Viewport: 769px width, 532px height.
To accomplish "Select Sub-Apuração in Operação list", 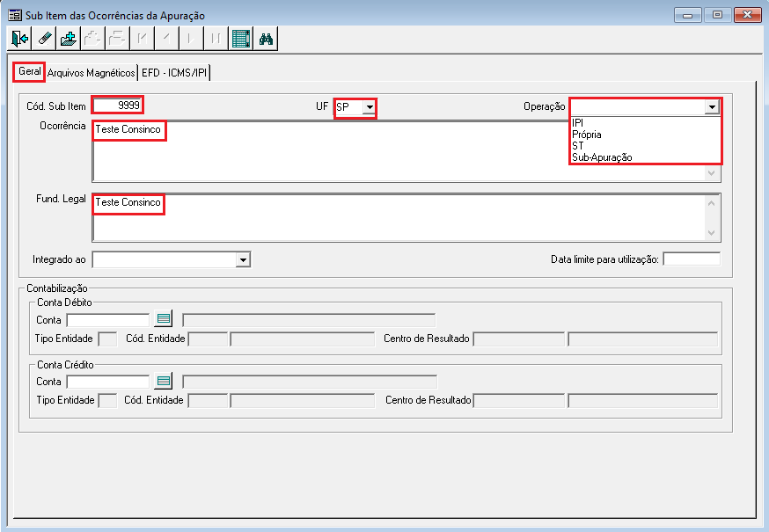I will pos(646,157).
